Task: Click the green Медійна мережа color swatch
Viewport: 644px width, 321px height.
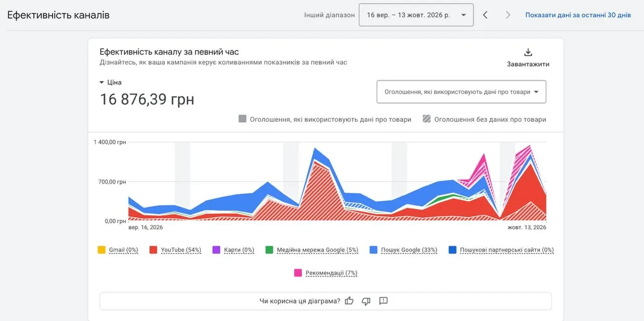Action: coord(269,250)
